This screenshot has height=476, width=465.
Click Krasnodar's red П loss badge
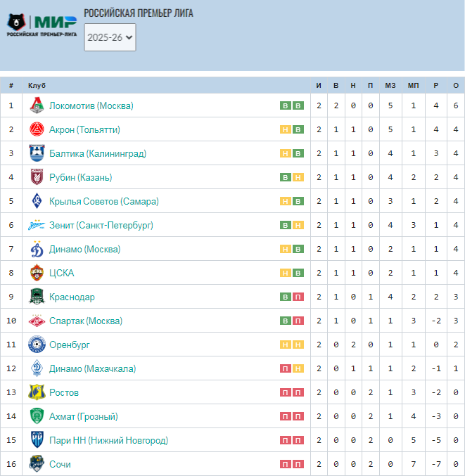pos(298,297)
